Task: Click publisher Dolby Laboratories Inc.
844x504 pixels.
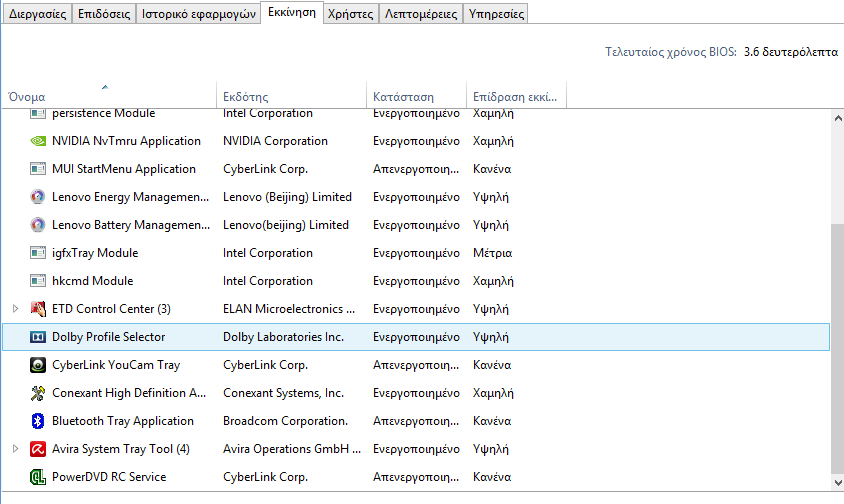Action: coord(283,337)
